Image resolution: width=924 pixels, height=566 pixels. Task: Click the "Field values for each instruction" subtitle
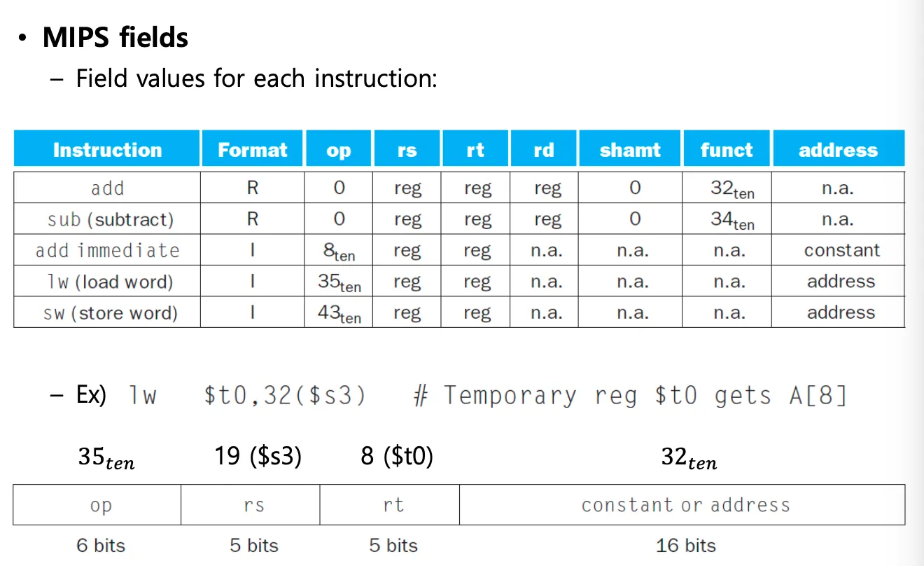[x=256, y=78]
